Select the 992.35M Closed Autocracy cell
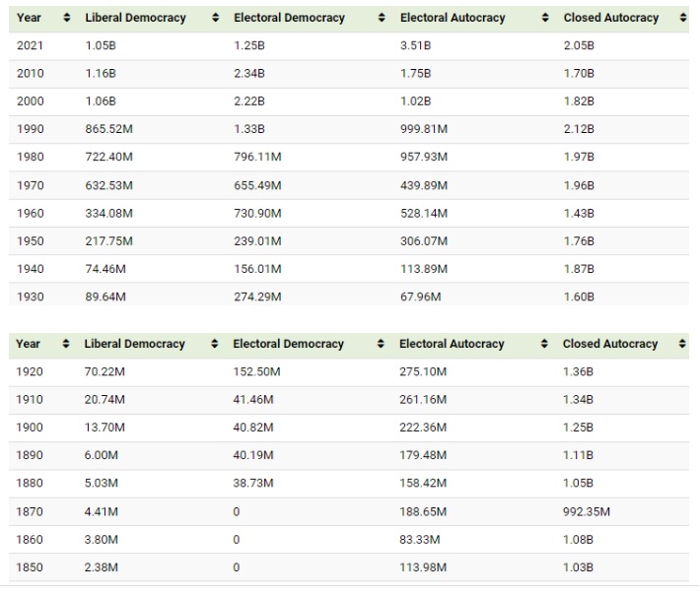 [x=586, y=511]
